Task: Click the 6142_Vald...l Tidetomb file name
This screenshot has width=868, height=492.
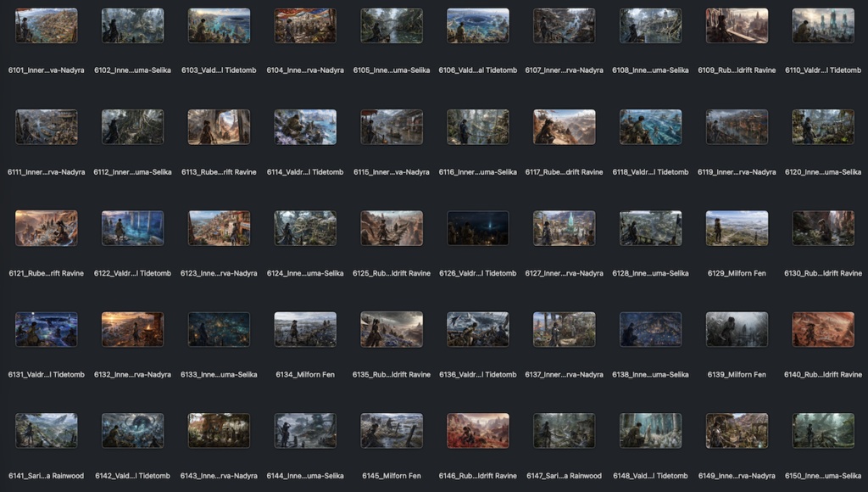Action: [x=132, y=476]
